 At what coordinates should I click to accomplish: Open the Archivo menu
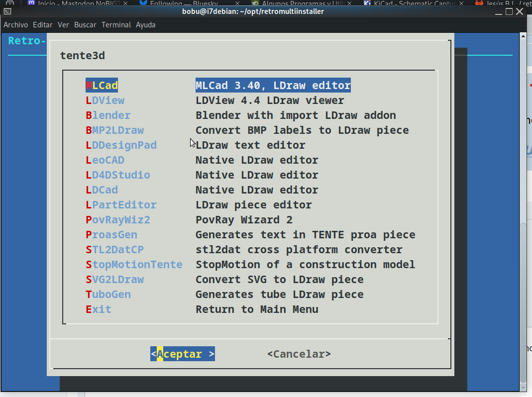15,25
